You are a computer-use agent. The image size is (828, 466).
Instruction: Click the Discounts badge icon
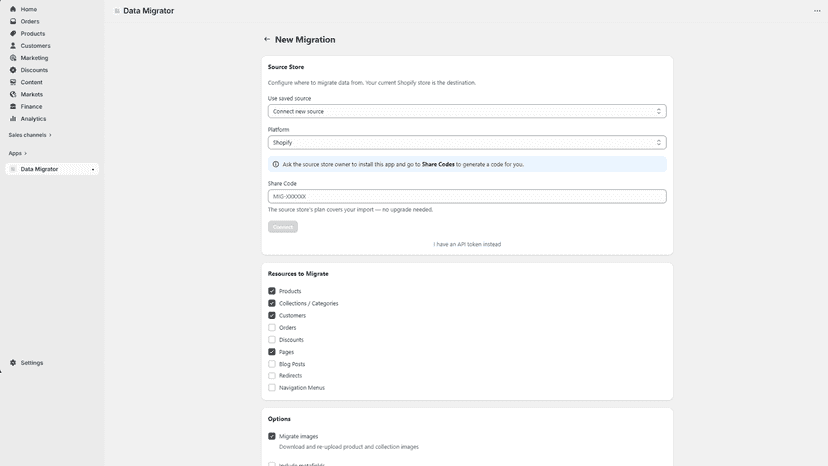point(13,70)
